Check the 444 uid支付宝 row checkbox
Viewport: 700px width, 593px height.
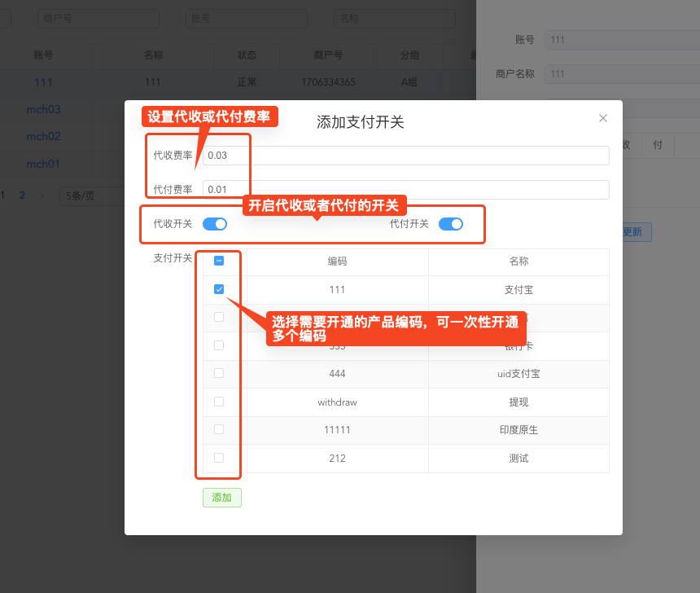(x=218, y=372)
